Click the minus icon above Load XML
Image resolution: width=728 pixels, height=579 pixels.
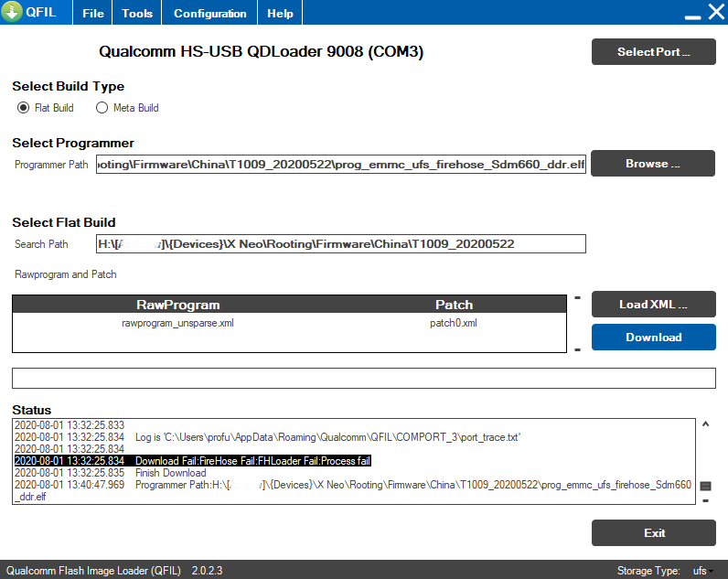click(x=577, y=297)
